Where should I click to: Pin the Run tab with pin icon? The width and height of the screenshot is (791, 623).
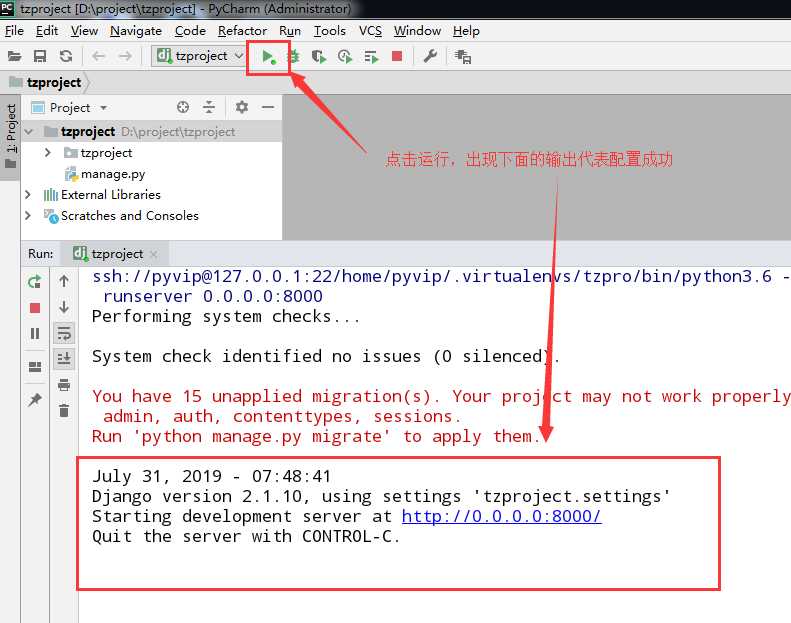pos(35,400)
